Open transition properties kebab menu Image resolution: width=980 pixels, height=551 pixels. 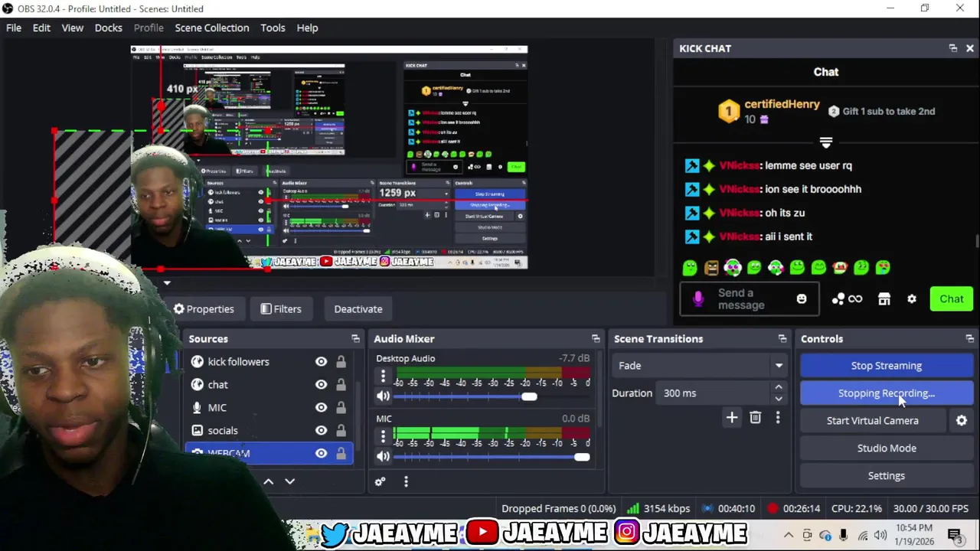click(778, 417)
